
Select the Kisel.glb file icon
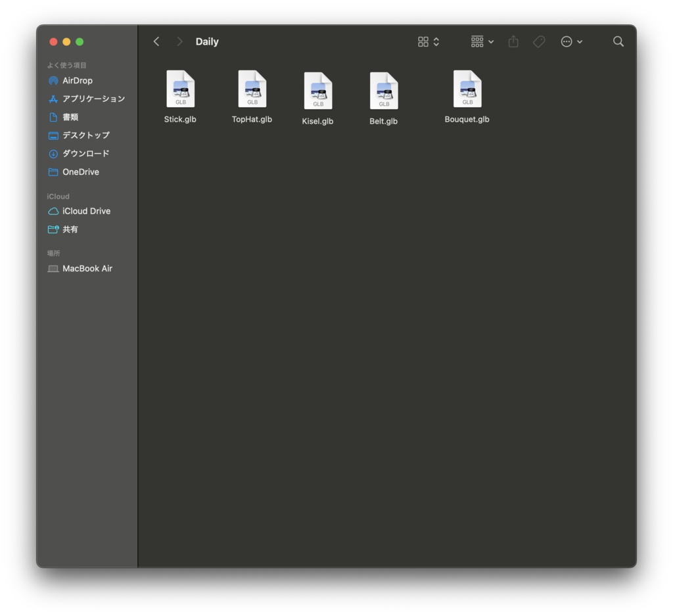click(x=318, y=91)
